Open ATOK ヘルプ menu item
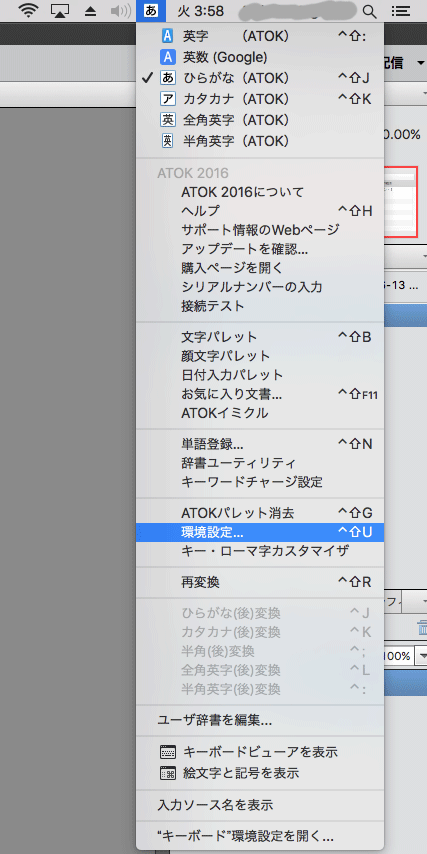 tap(260, 211)
